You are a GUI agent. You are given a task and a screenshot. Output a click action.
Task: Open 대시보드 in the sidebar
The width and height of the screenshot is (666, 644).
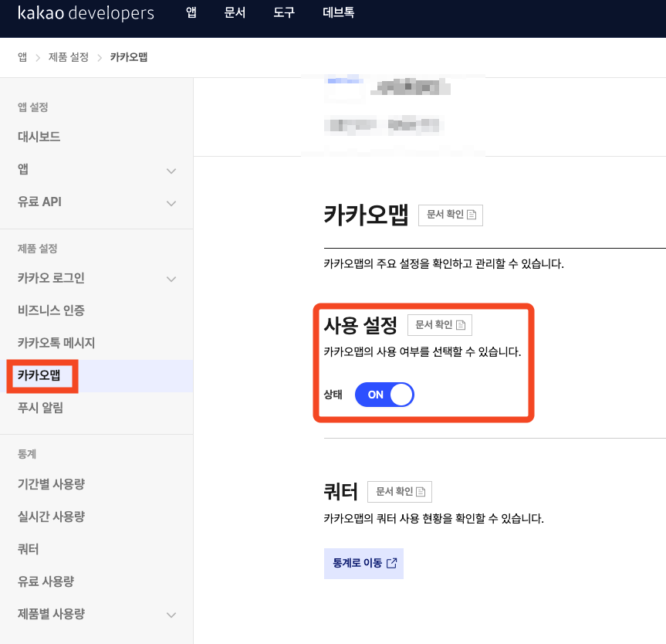(x=39, y=137)
